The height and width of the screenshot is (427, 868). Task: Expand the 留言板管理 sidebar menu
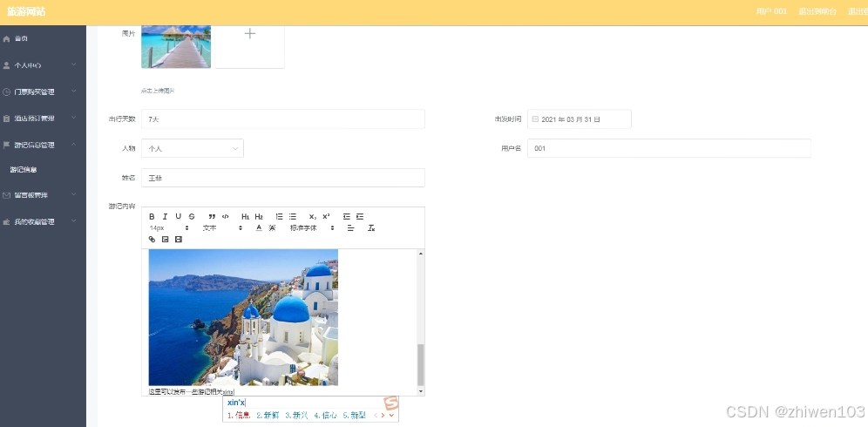44,195
